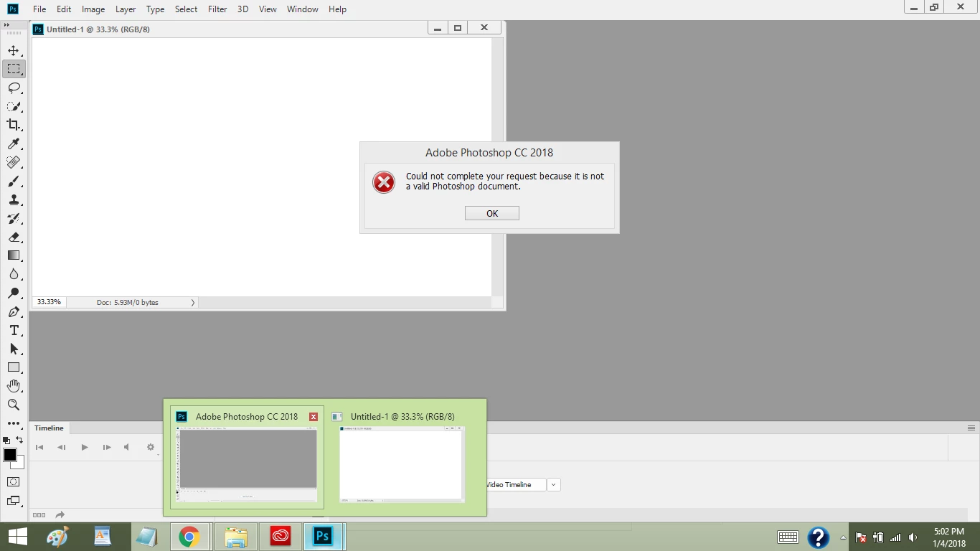Click the document vertical scrollbar

(498, 166)
